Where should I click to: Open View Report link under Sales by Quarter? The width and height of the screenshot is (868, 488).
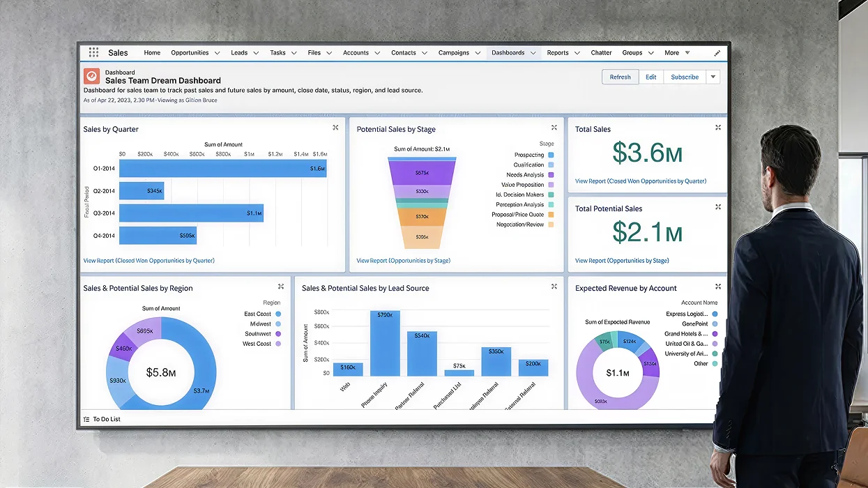[x=149, y=261]
